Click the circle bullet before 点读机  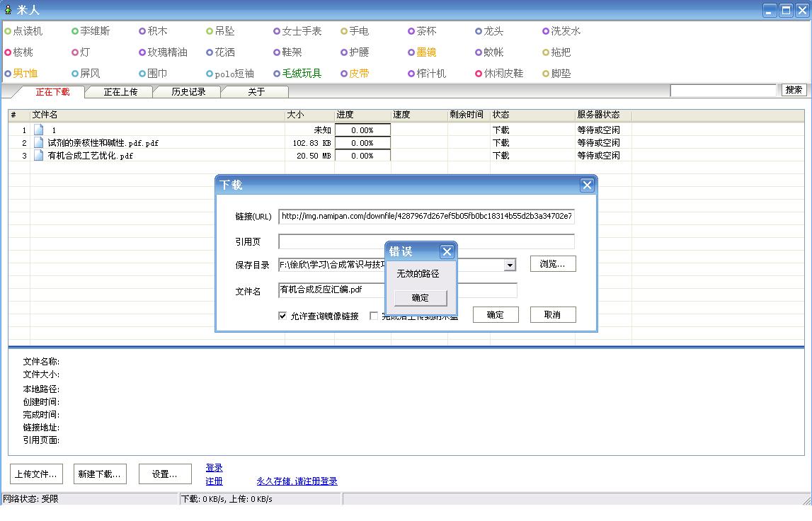[x=8, y=31]
